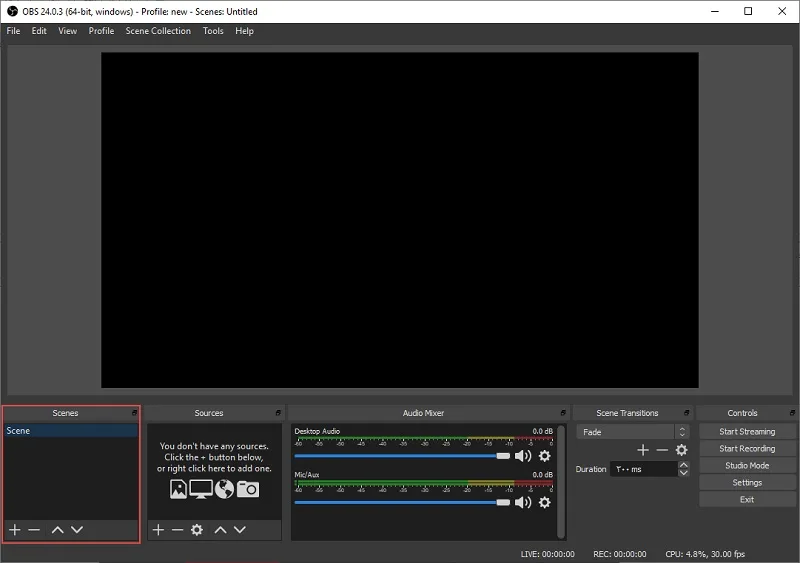
Task: Click Start Recording button
Action: (x=747, y=448)
